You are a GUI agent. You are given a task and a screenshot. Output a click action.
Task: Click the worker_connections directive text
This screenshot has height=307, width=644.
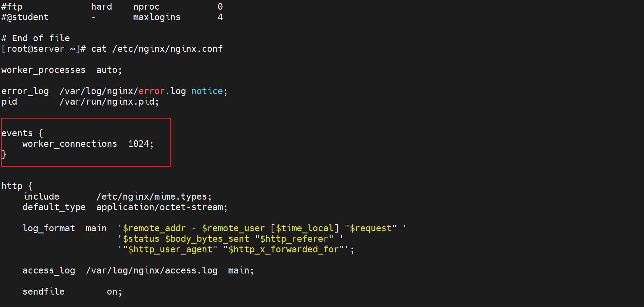point(70,144)
